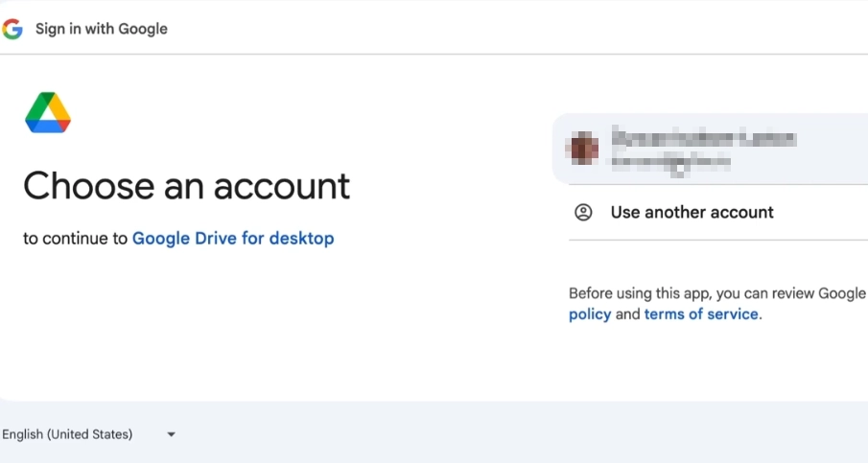Click the language dropdown arrow

[x=171, y=434]
